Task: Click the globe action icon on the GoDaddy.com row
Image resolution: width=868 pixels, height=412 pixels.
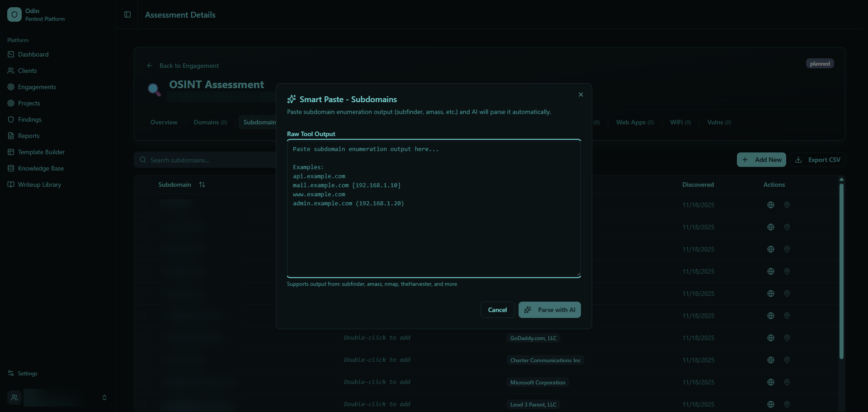Action: [770, 338]
